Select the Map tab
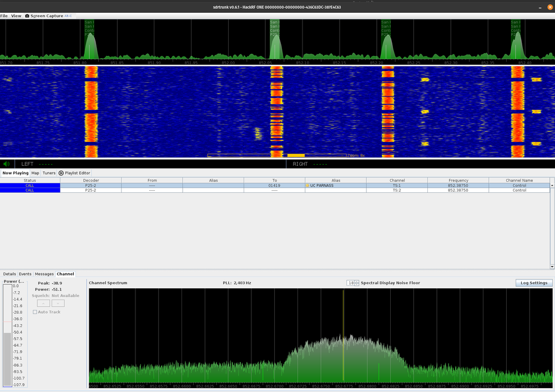 (35, 173)
